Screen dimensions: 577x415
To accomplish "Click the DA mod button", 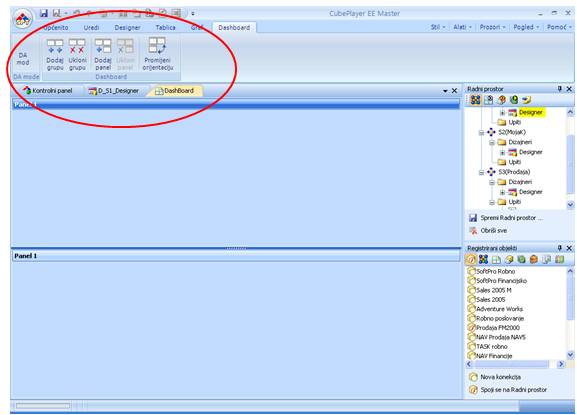I will (23, 59).
